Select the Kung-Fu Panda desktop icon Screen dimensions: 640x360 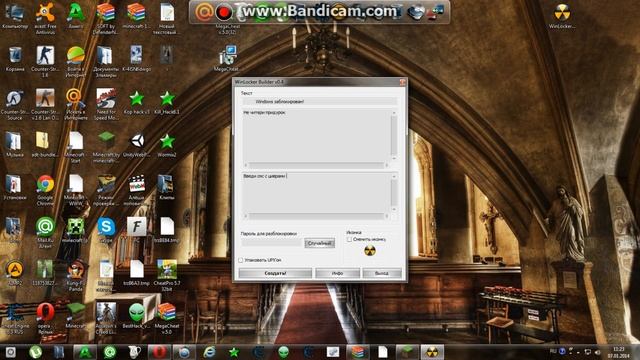[x=76, y=276]
